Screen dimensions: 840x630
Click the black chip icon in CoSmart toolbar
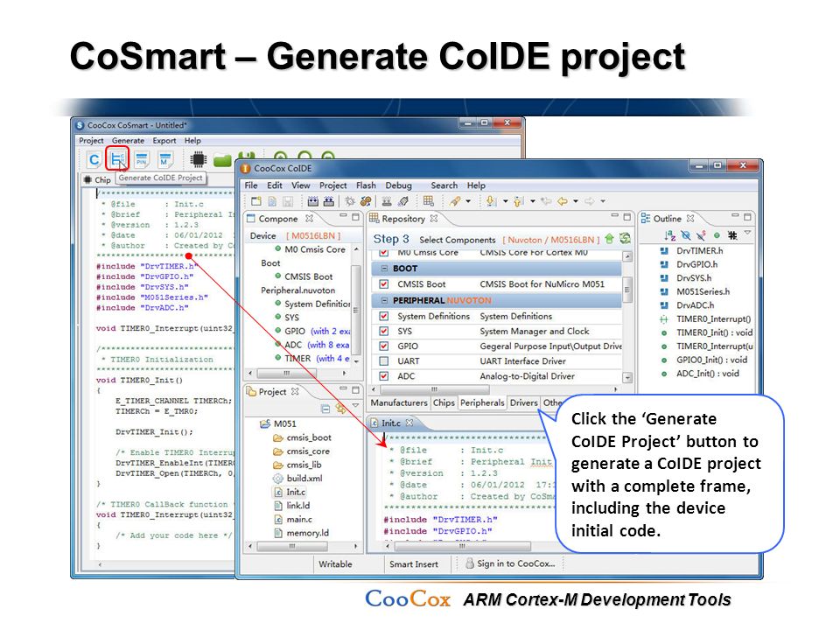199,159
